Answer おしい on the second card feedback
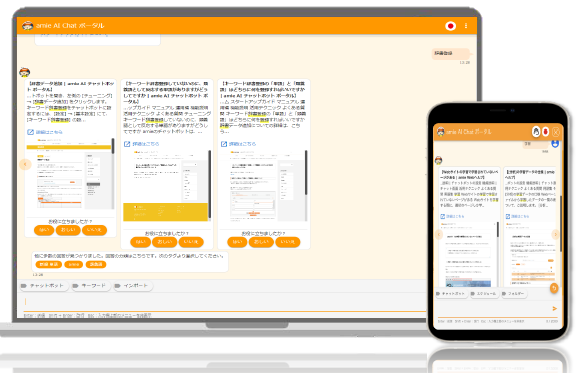The height and width of the screenshot is (373, 586). [x=164, y=242]
